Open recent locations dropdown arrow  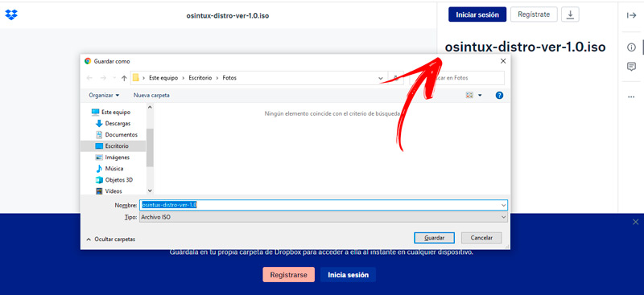tap(114, 78)
